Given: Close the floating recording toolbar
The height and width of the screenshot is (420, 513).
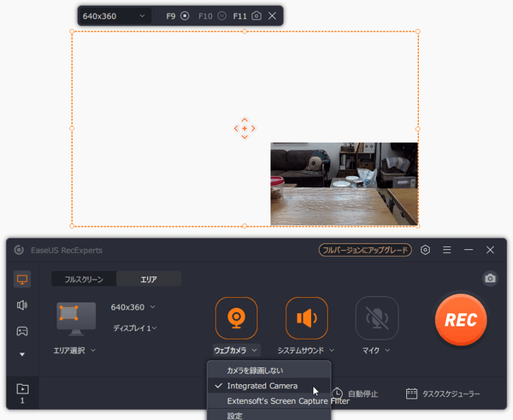Looking at the screenshot, I should pos(272,15).
